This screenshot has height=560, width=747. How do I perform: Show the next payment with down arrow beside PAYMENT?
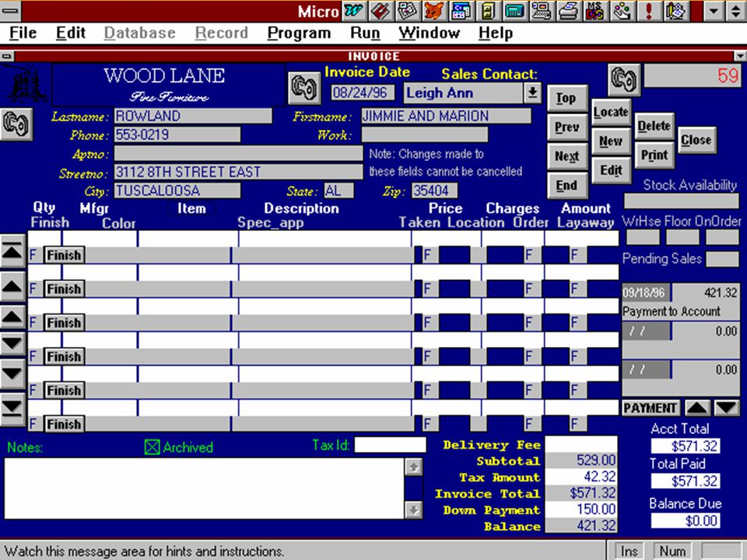[727, 408]
